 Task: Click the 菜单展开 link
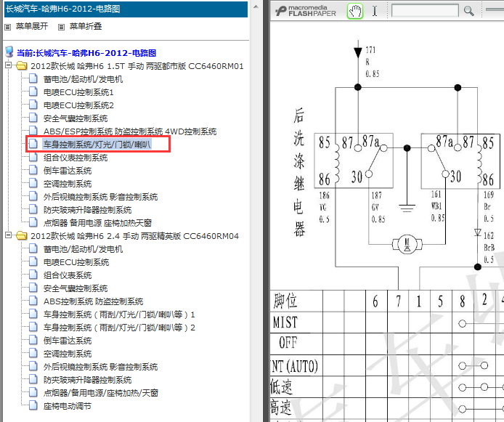tap(32, 26)
